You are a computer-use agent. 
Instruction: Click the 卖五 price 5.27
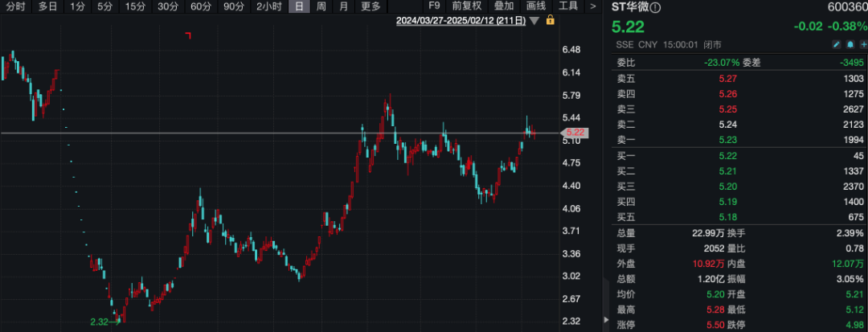point(728,79)
